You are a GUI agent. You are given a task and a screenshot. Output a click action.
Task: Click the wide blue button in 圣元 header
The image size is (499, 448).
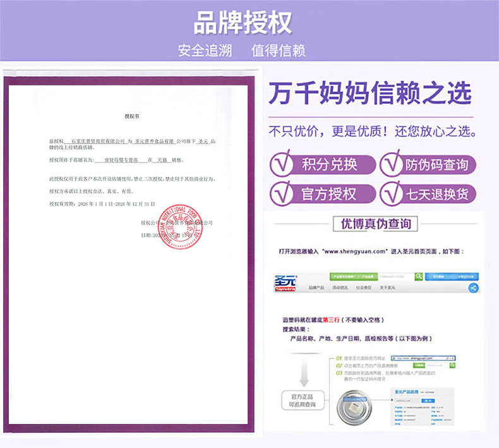pyautogui.click(x=452, y=276)
